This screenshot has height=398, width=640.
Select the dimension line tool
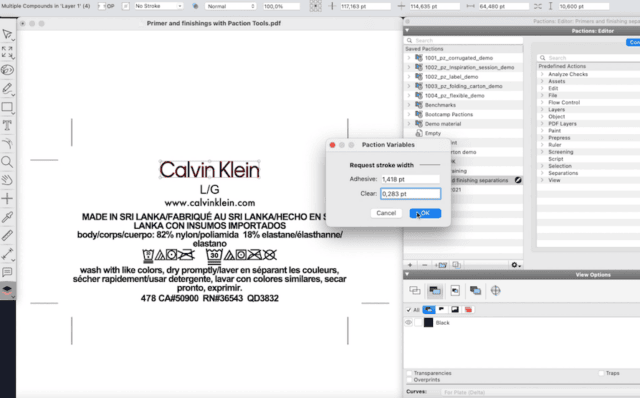[x=7, y=254]
